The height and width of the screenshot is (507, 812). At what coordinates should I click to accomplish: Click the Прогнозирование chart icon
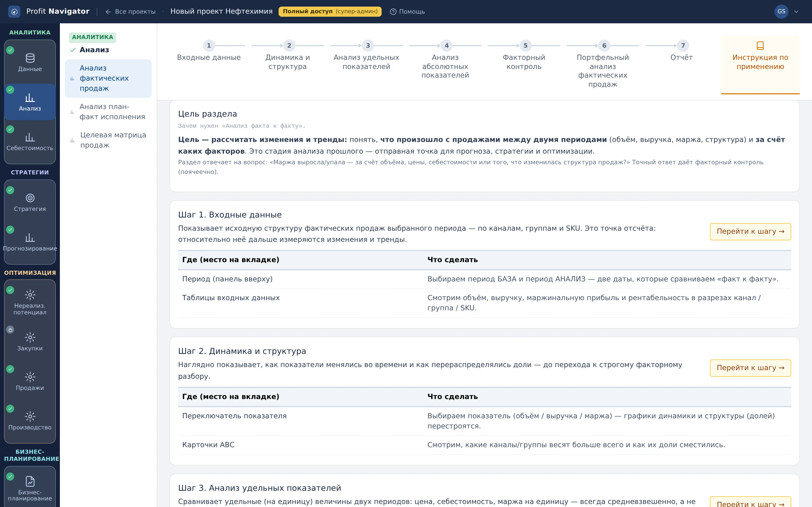[x=30, y=238]
